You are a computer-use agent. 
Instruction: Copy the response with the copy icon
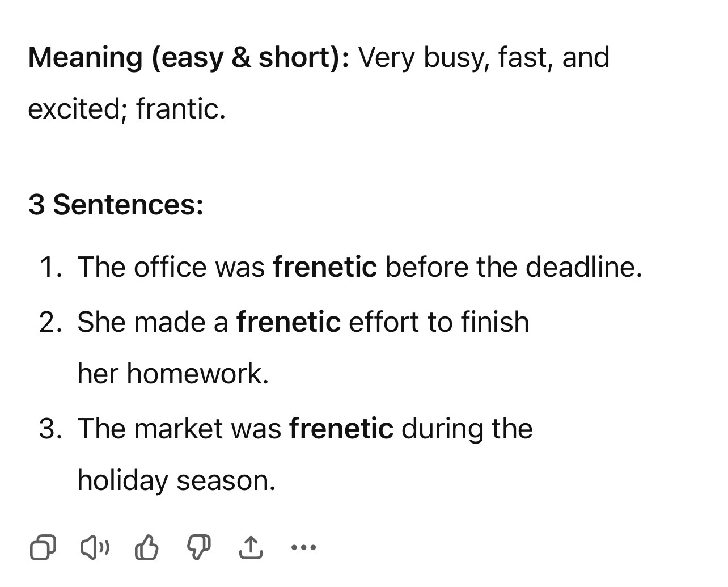pyautogui.click(x=43, y=547)
